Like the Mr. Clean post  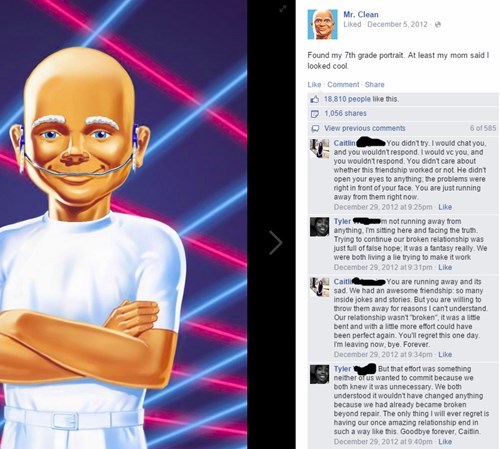coord(314,85)
